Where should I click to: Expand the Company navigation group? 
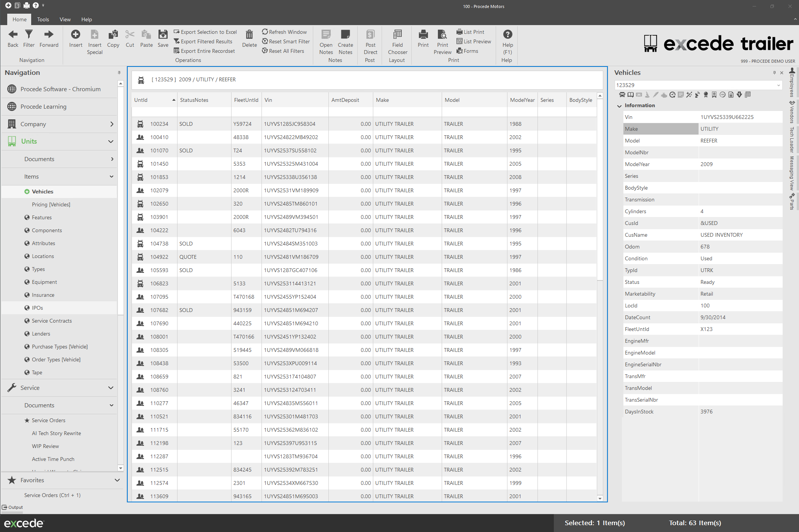pos(112,124)
